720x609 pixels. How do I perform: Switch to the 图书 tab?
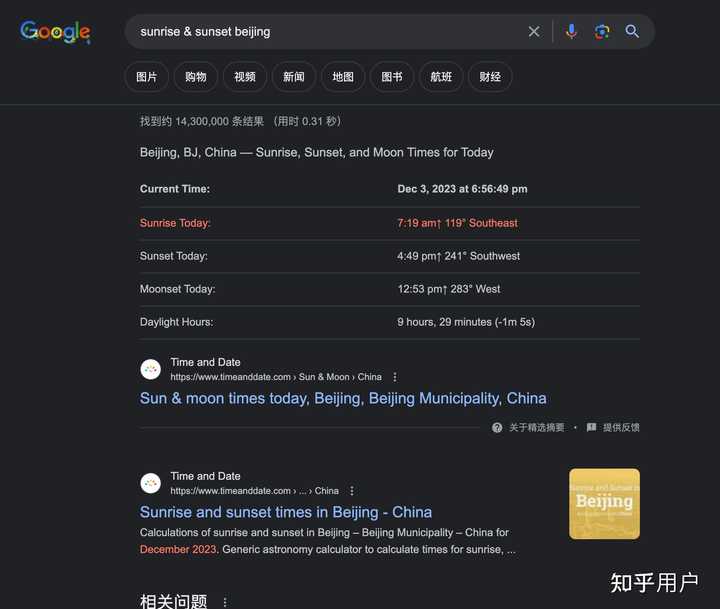click(392, 77)
